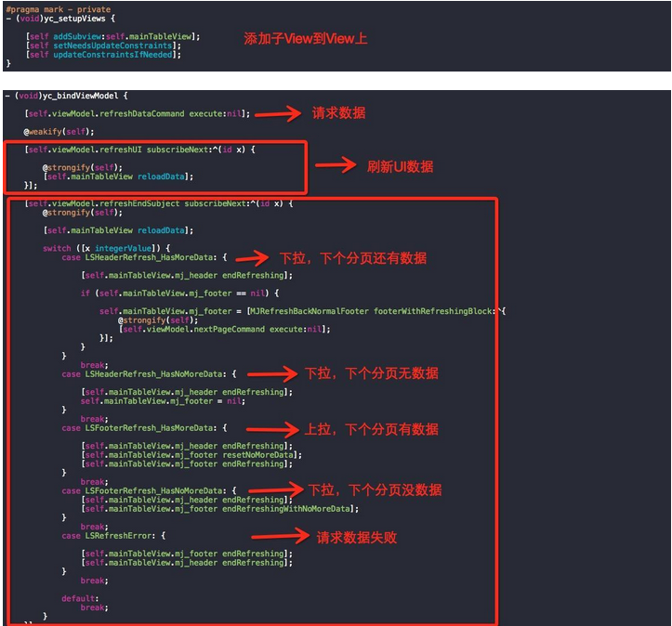Image resolution: width=672 pixels, height=626 pixels.
Task: Select the '[self setNeedsUpdateConstraints];' line
Action: [x=103, y=46]
